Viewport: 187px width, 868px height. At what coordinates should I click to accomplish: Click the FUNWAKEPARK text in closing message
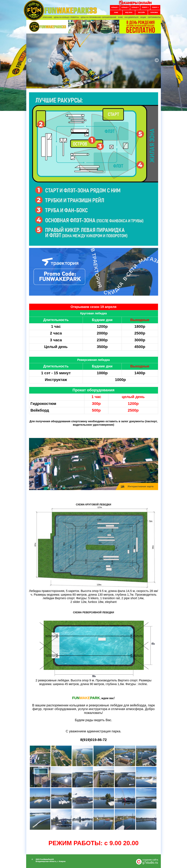pyautogui.click(x=86, y=698)
